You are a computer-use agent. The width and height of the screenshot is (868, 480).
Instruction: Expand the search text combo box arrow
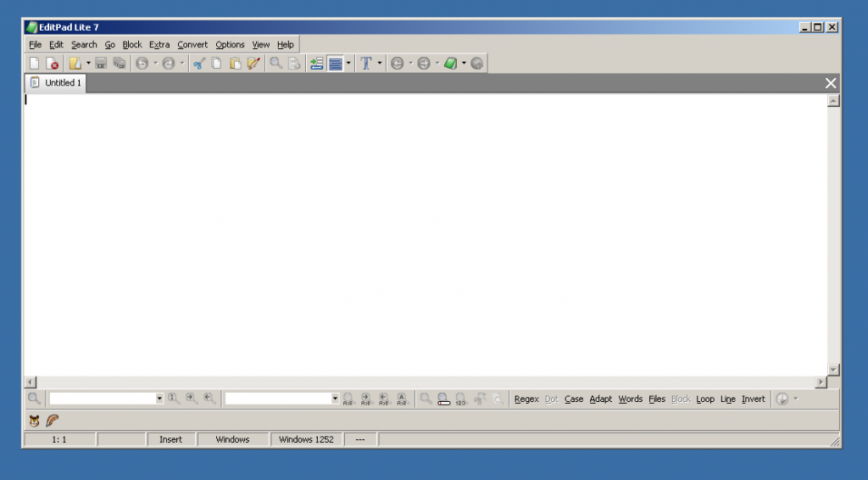coord(159,399)
